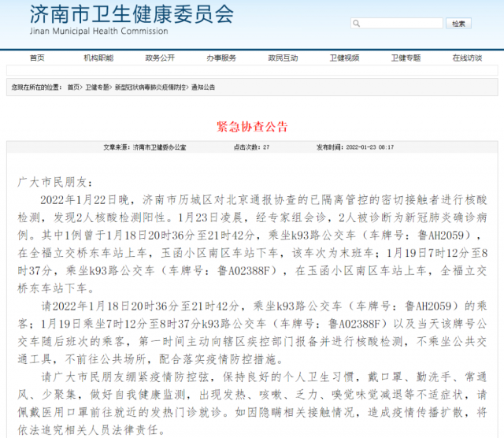The image size is (504, 438).
Task: Click the line ending with plate 鲁AH2059）的乘
Action: [x=265, y=306]
